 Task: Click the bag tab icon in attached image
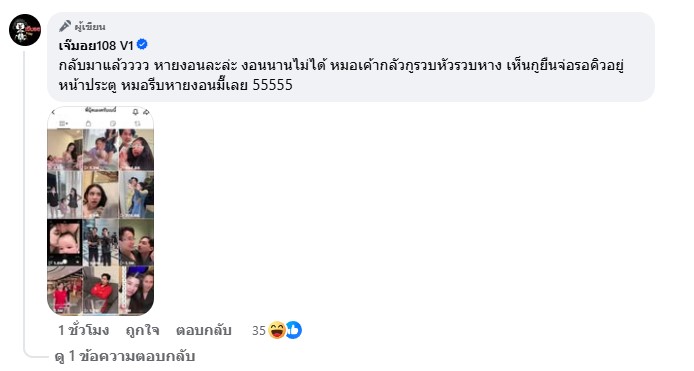[x=89, y=124]
